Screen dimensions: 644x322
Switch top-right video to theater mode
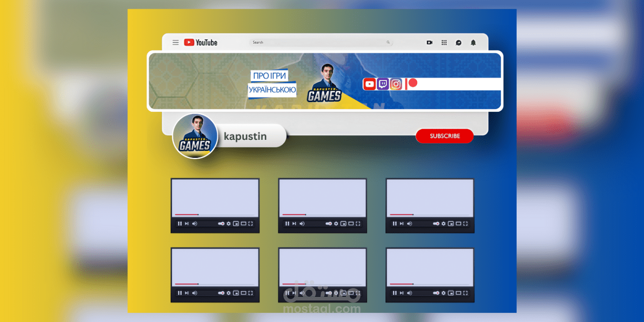458,224
